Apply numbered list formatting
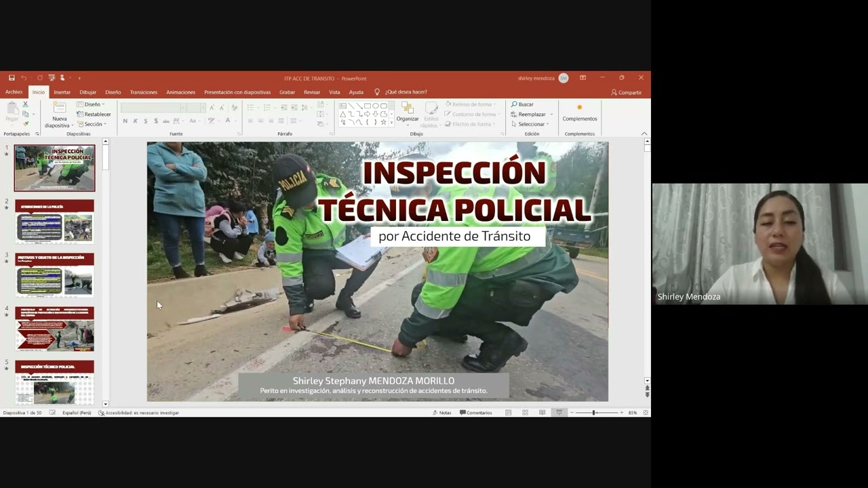This screenshot has height=488, width=868. click(267, 108)
